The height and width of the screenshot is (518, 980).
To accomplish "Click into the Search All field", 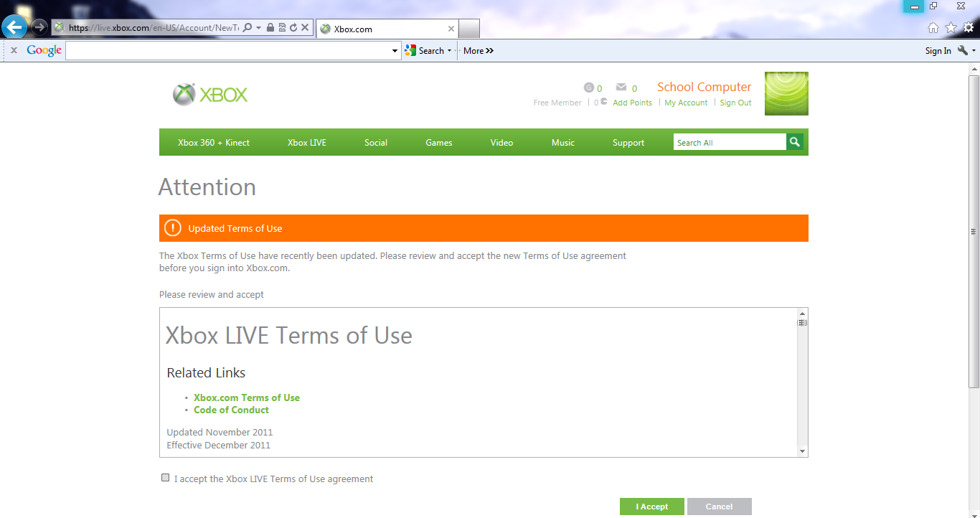I will coord(730,142).
